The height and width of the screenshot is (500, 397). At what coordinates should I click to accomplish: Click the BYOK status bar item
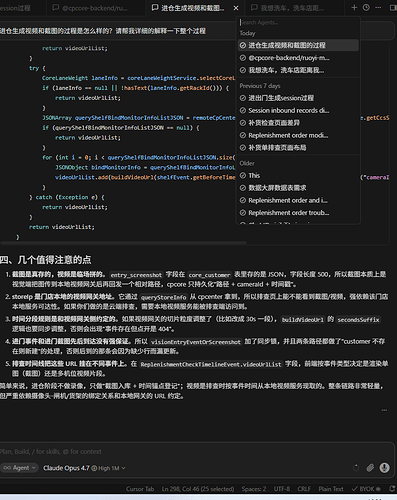point(366,489)
